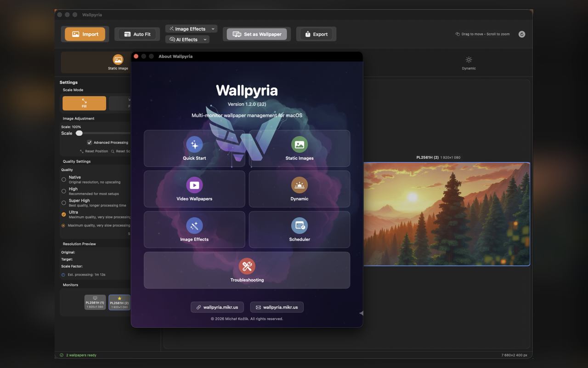Click the Scale slider handle
The height and width of the screenshot is (368, 588).
point(79,133)
